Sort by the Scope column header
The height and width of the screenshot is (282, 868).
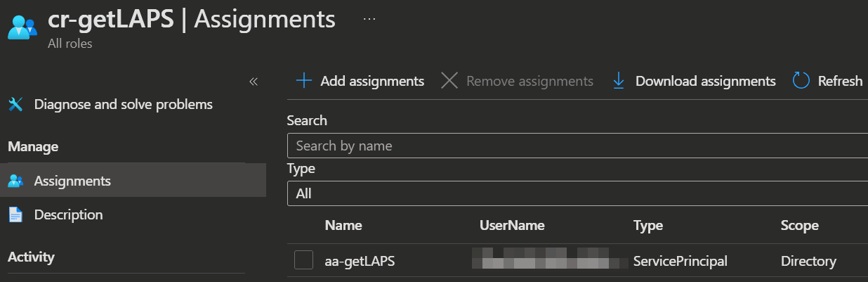(799, 226)
